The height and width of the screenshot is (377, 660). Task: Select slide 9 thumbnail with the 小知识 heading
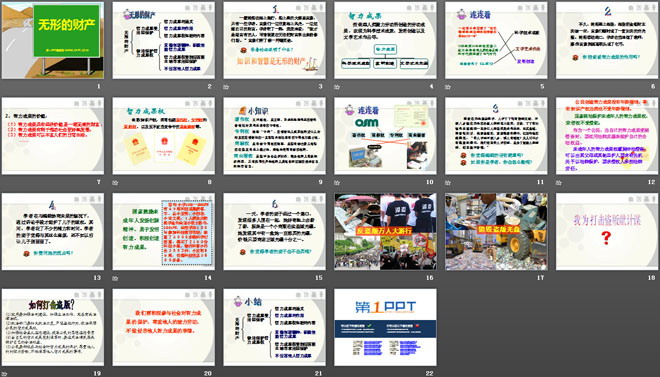[274, 136]
